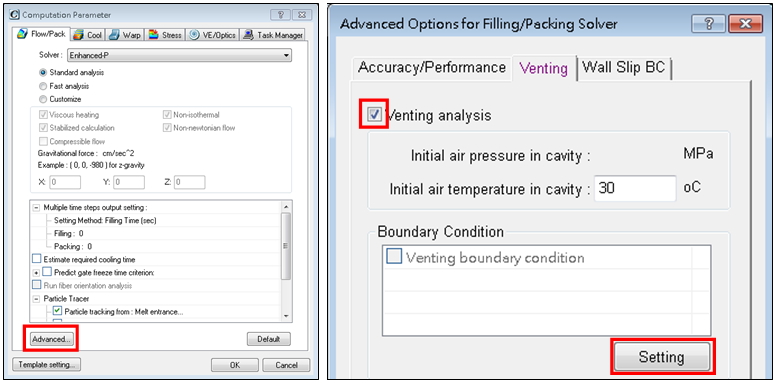The height and width of the screenshot is (383, 777).
Task: Toggle Predict gate freeze time criterion checkbox
Action: click(x=47, y=272)
